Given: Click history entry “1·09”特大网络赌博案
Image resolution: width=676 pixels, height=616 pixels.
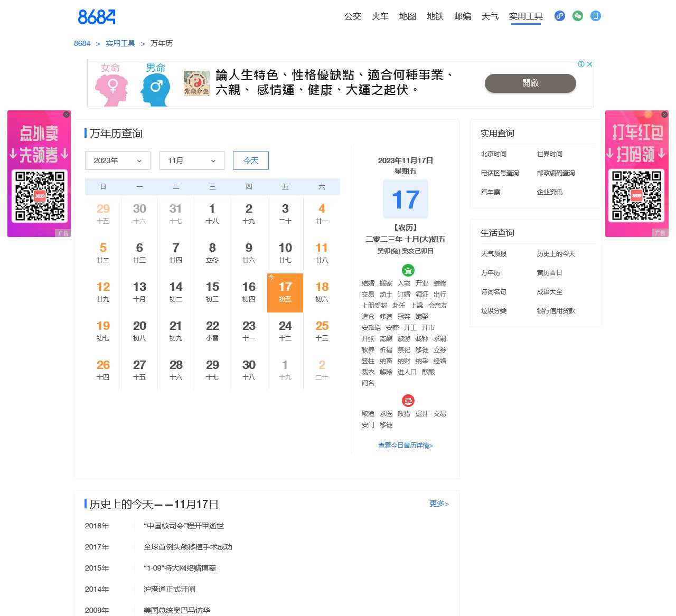Looking at the screenshot, I should 180,568.
